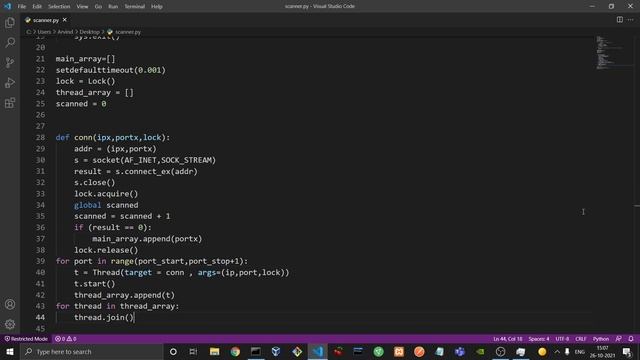Click the Users breadcrumb segment
Image resolution: width=640 pixels, height=360 pixels.
click(44, 32)
